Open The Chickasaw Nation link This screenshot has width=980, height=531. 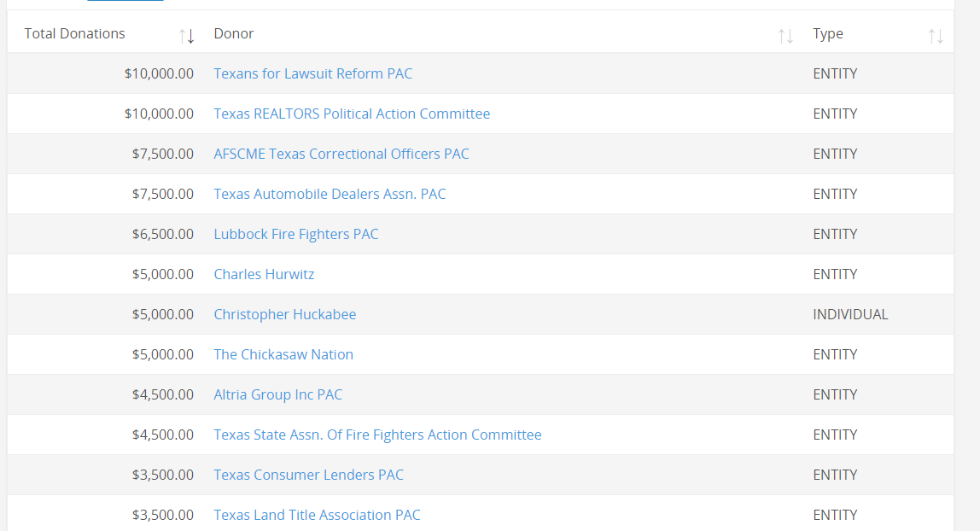click(283, 354)
